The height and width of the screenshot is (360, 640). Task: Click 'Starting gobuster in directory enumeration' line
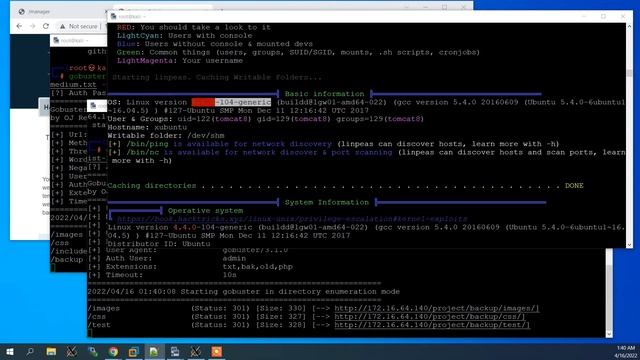[243, 292]
